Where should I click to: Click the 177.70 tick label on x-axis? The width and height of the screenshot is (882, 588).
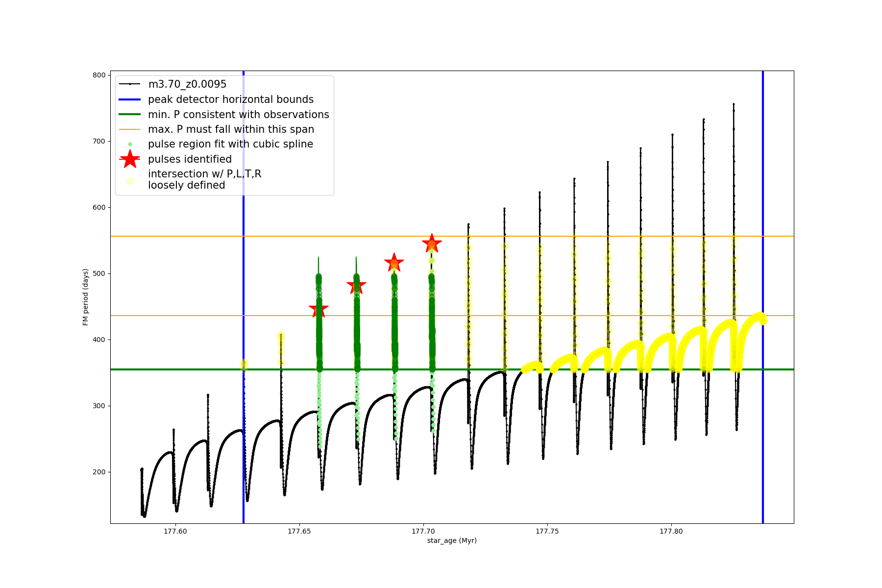423,531
